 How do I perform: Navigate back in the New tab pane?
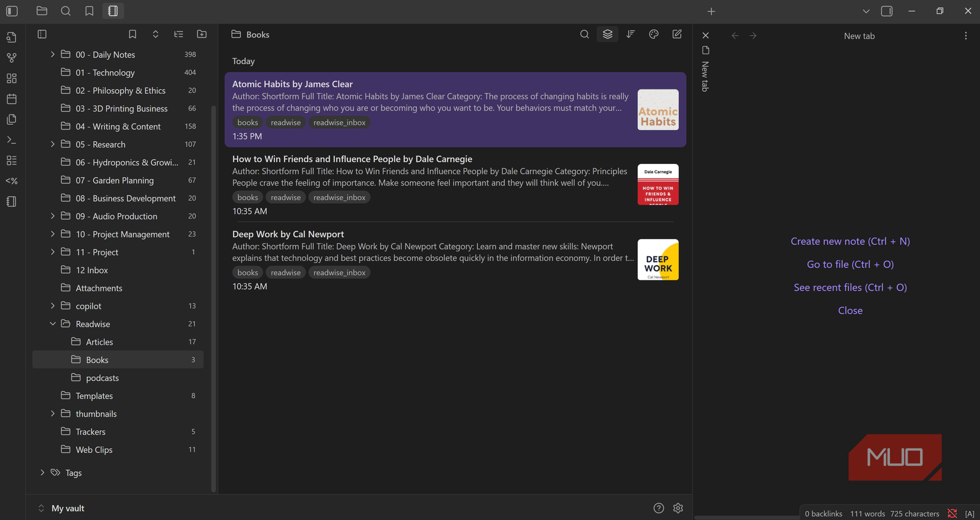click(735, 36)
